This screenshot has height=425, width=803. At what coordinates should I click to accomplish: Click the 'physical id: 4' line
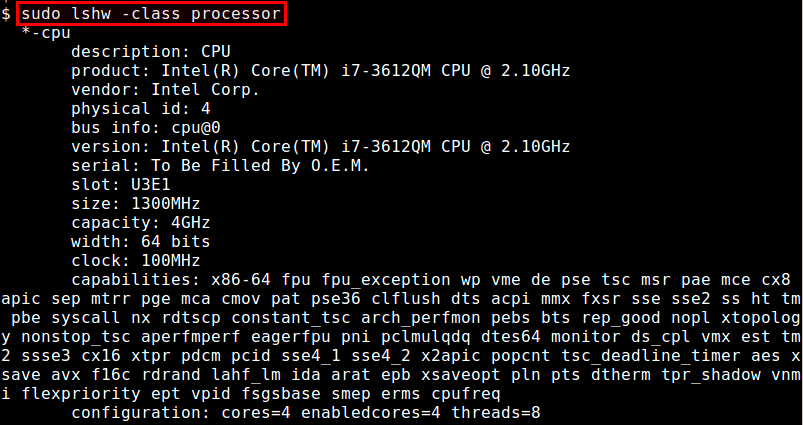[141, 106]
